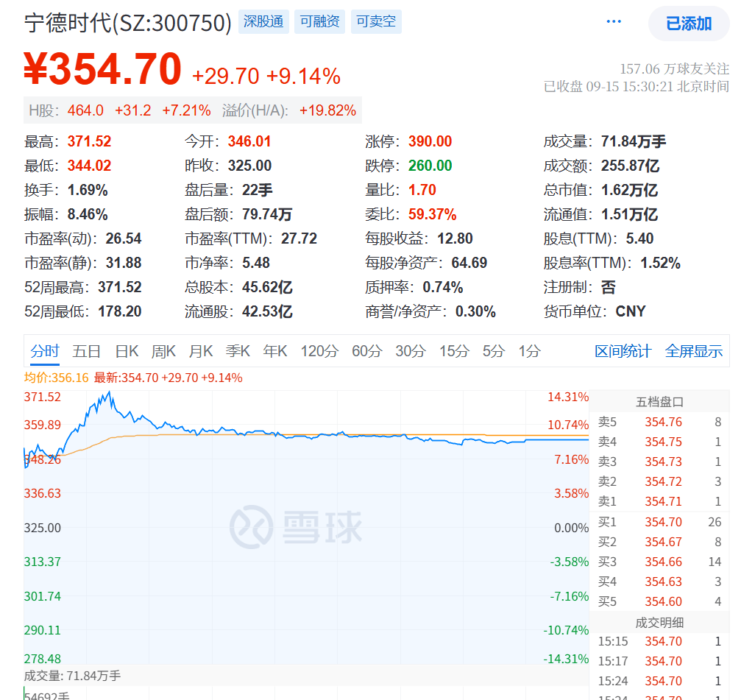
Task: Click the 买3 order row at 354.66
Action: 659,562
